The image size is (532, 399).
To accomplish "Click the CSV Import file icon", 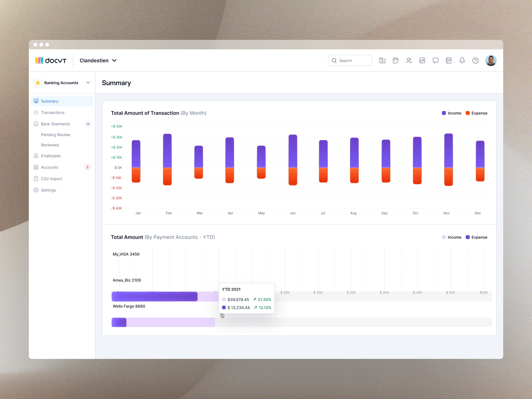I will pos(36,179).
